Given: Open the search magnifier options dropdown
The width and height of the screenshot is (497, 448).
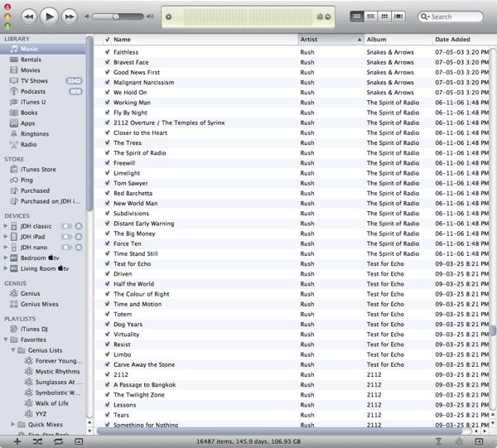Looking at the screenshot, I should [425, 17].
